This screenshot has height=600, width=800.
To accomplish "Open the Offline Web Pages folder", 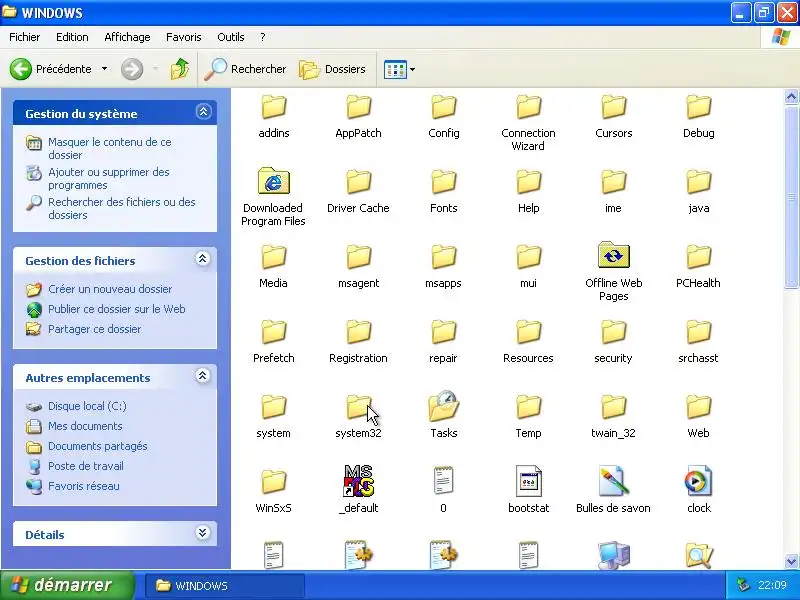I will tap(613, 271).
